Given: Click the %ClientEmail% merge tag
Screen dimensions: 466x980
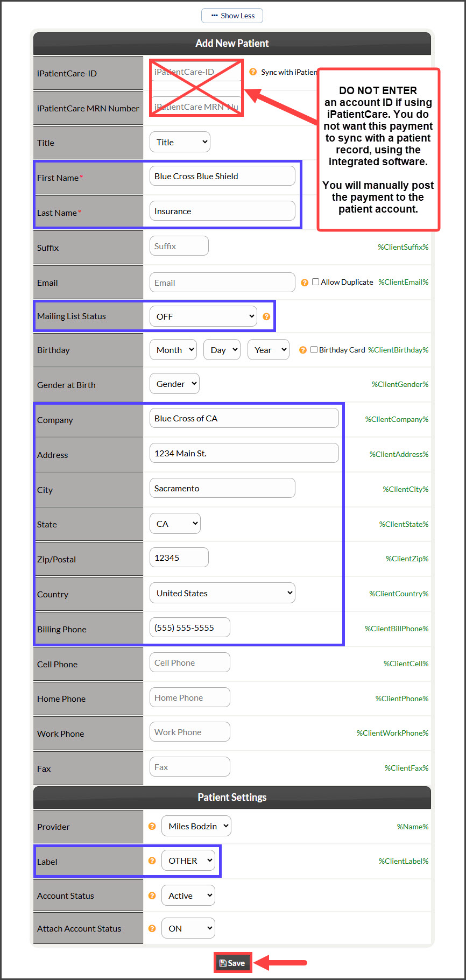Looking at the screenshot, I should click(x=404, y=282).
